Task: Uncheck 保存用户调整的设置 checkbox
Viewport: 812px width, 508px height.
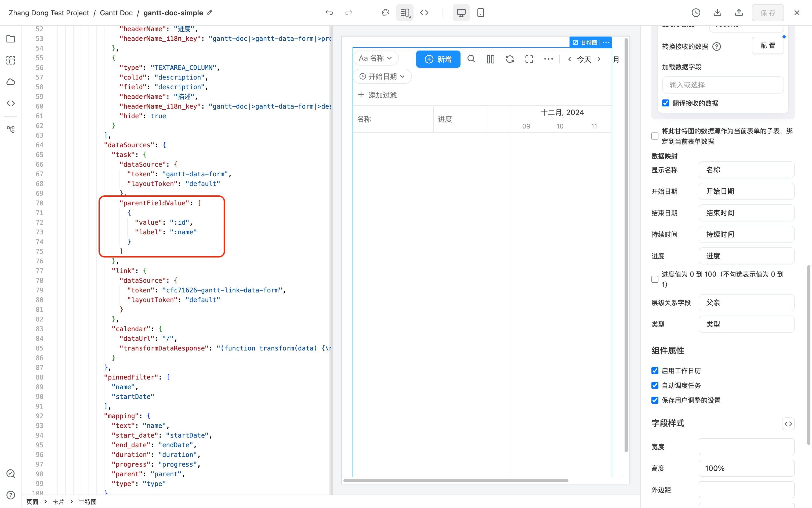Action: [655, 400]
